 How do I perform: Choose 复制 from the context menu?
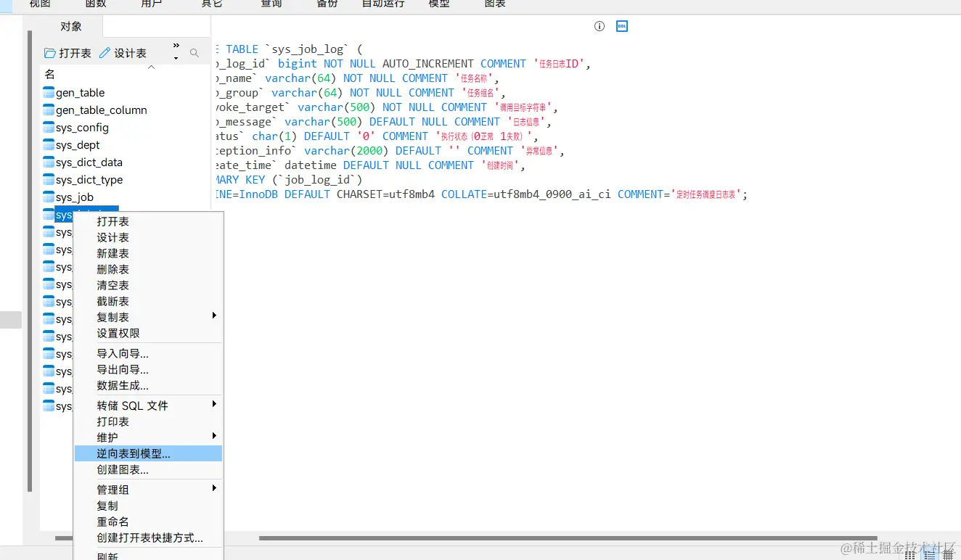pyautogui.click(x=149, y=506)
